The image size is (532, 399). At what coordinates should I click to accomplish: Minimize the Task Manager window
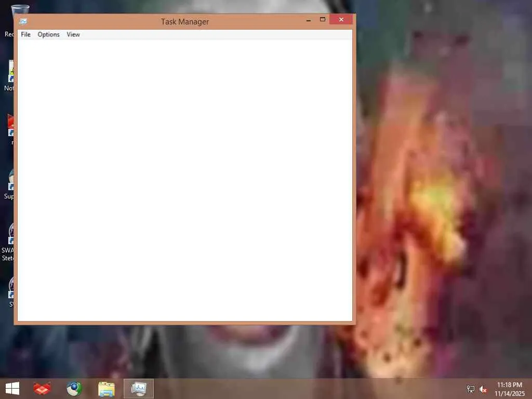point(309,20)
